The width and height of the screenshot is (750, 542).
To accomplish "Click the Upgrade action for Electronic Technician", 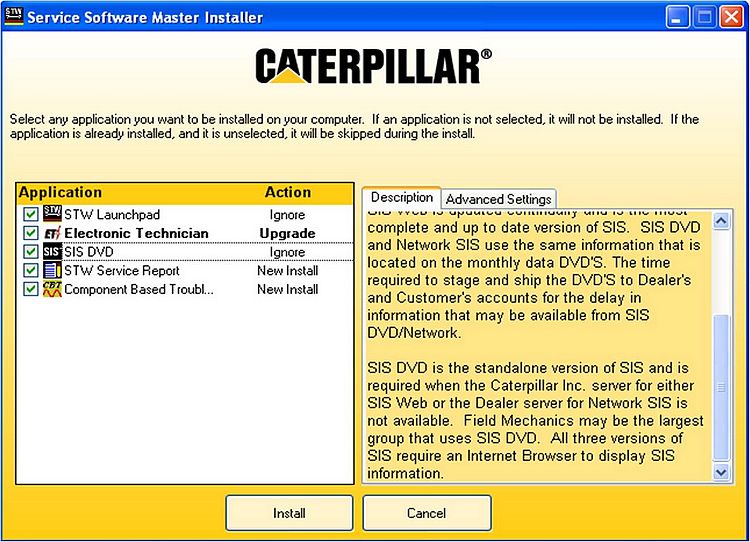I will pyautogui.click(x=287, y=233).
